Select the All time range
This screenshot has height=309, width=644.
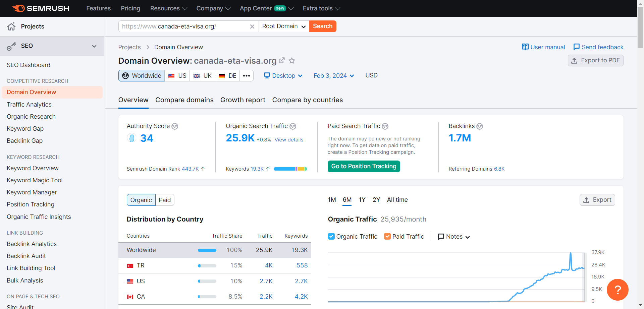397,200
